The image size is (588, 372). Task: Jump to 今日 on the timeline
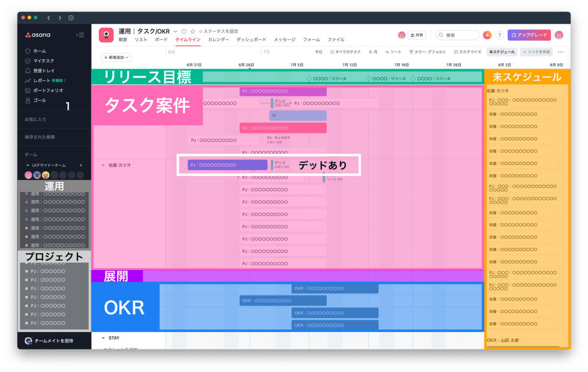318,52
